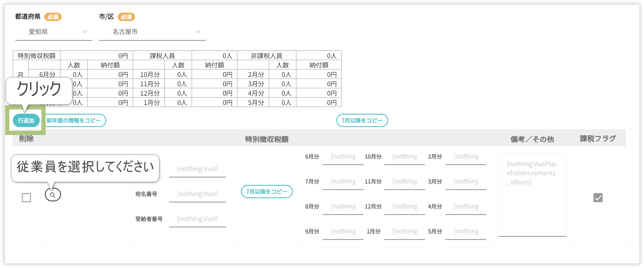Toggle the 課税フラグ checkbox

598,198
